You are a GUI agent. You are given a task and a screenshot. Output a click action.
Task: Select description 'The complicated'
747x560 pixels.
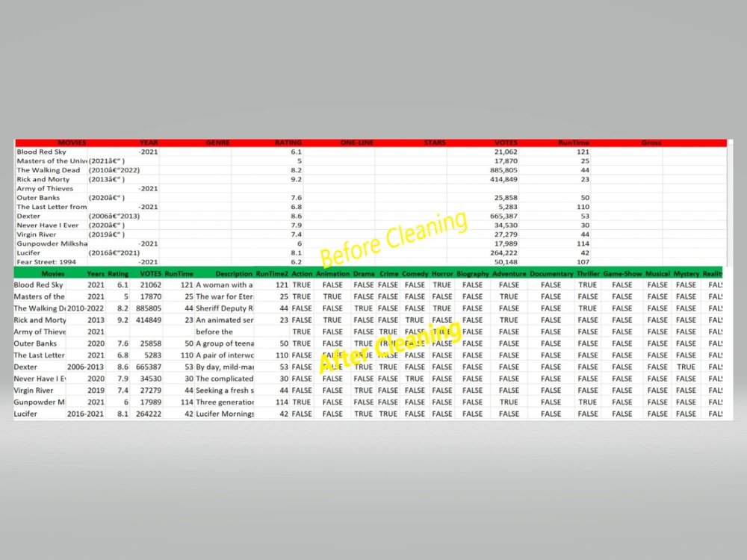click(224, 379)
